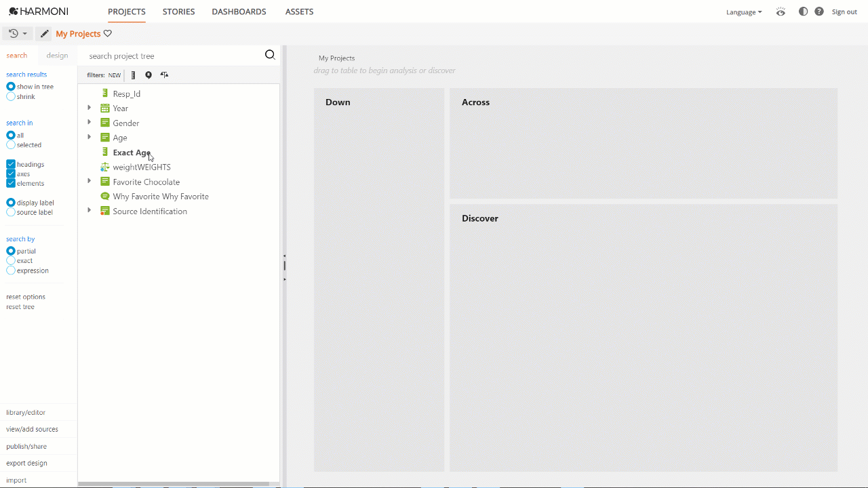Click the Exact Age ruler icon
The image size is (868, 488).
105,152
